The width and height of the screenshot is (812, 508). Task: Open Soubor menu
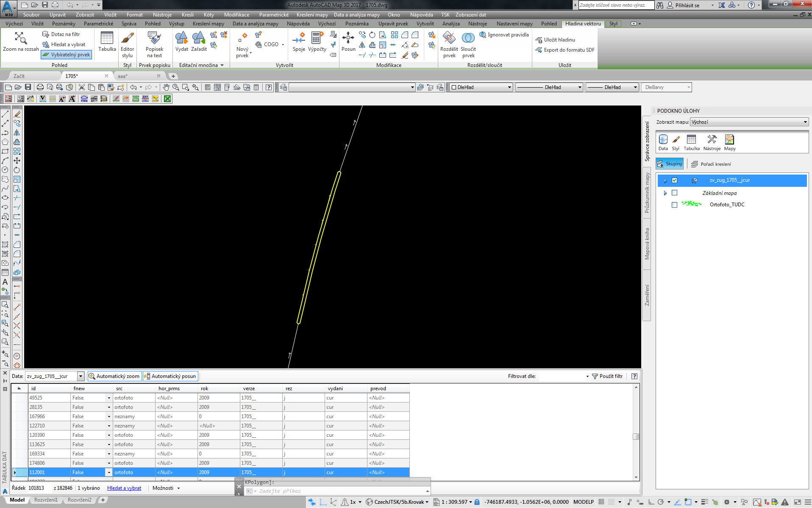click(31, 15)
